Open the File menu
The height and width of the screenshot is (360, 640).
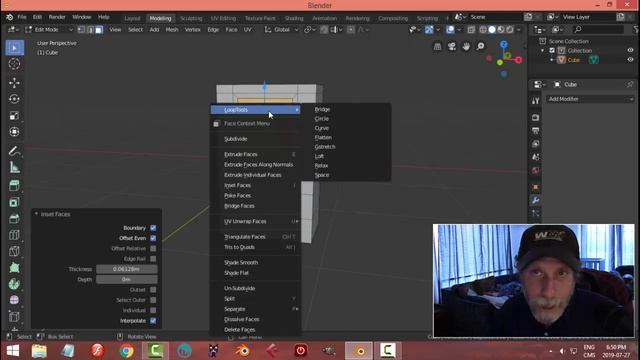[22, 17]
